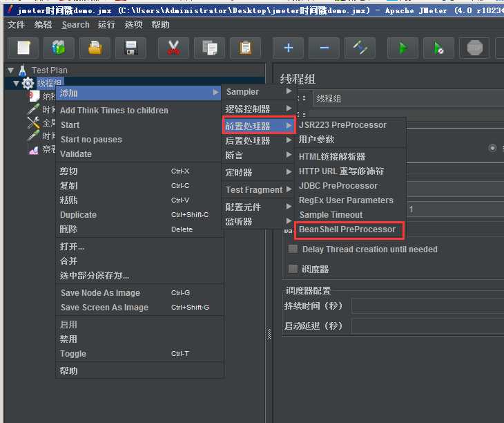Expand the Test Fragment submenu

pyautogui.click(x=258, y=190)
